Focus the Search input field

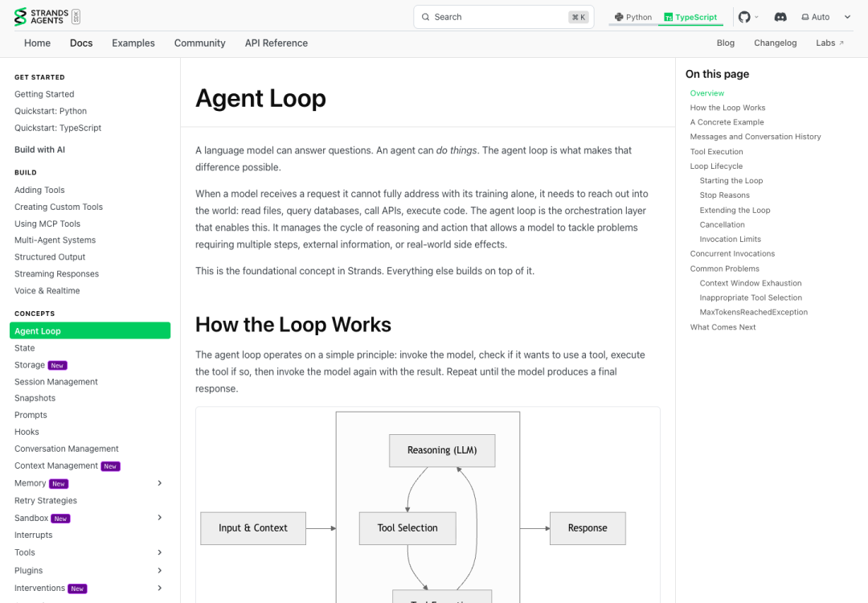tap(503, 17)
